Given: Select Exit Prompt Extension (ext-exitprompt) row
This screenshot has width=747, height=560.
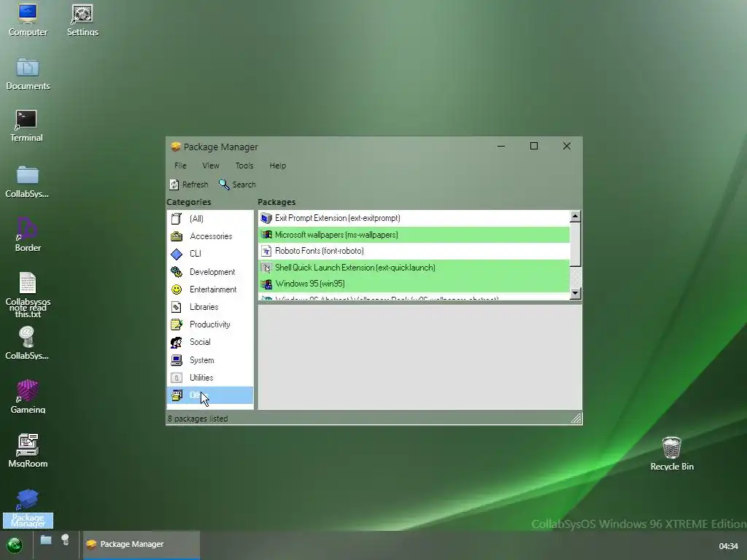Looking at the screenshot, I should 414,218.
